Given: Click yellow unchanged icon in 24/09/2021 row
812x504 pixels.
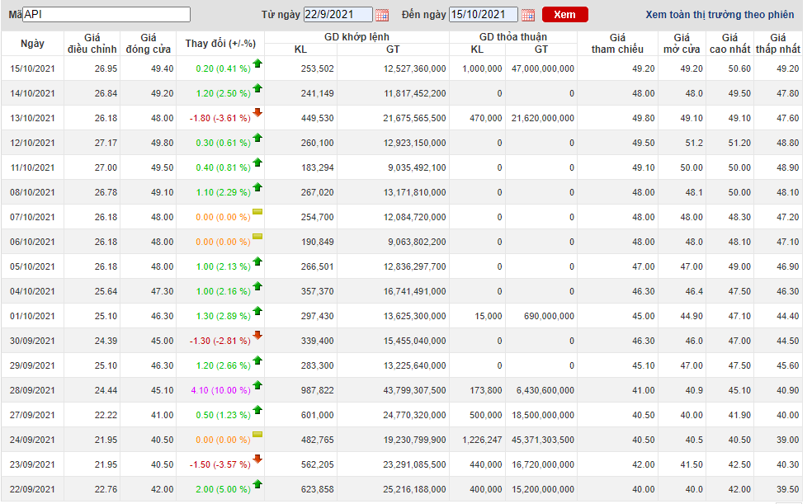Looking at the screenshot, I should [257, 435].
